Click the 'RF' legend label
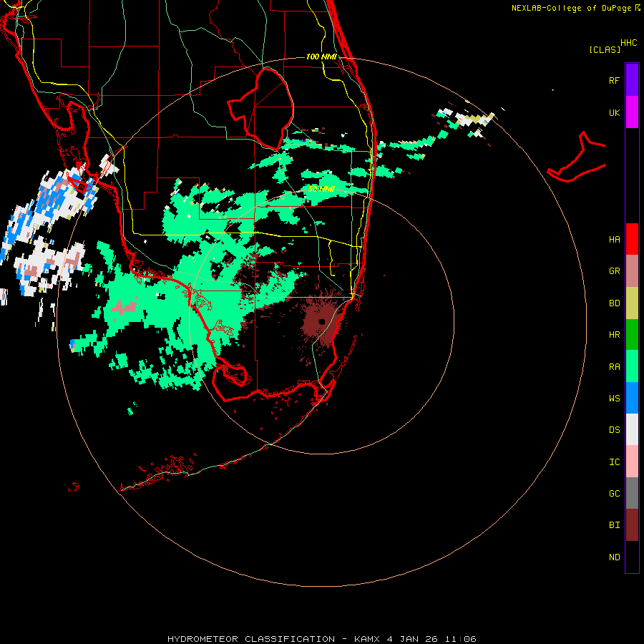644x644 pixels. click(x=614, y=80)
